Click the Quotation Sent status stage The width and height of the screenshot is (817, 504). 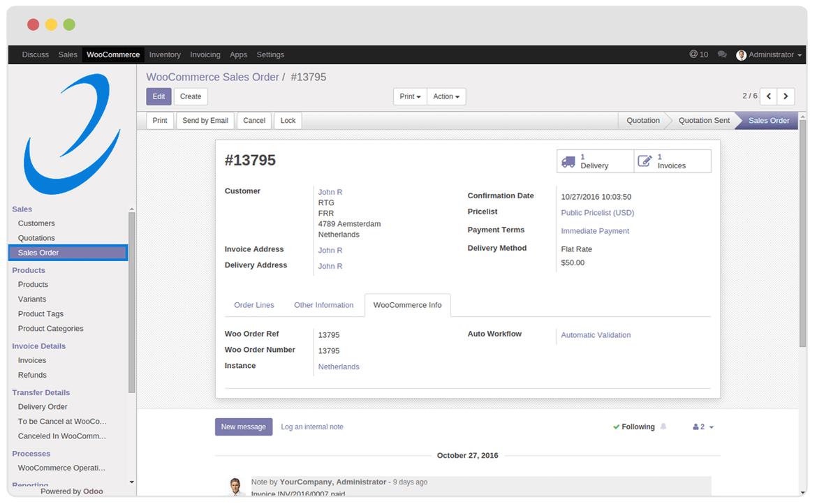(x=704, y=120)
